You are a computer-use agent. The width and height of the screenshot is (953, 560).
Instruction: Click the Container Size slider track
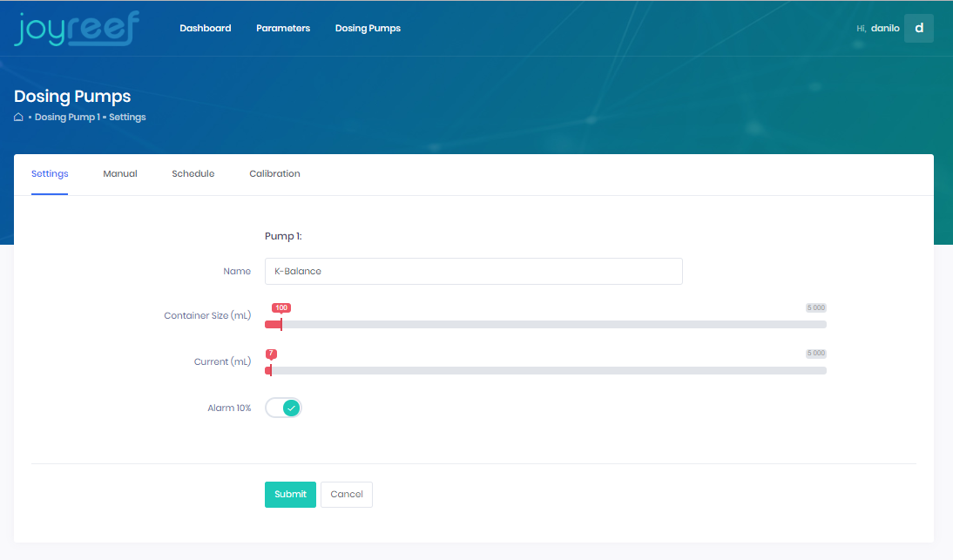click(546, 324)
